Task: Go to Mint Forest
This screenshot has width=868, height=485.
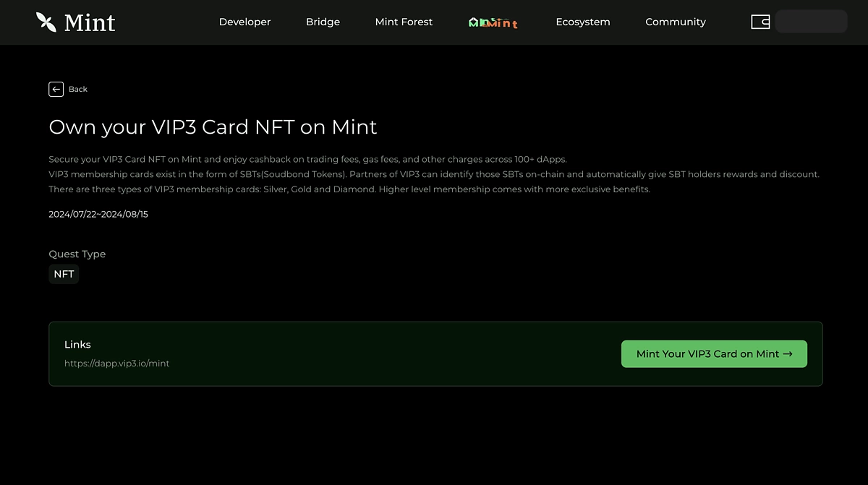Action: [404, 22]
